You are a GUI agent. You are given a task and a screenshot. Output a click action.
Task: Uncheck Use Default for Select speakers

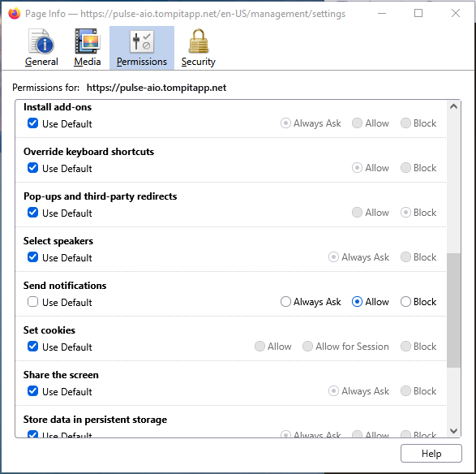[32, 257]
